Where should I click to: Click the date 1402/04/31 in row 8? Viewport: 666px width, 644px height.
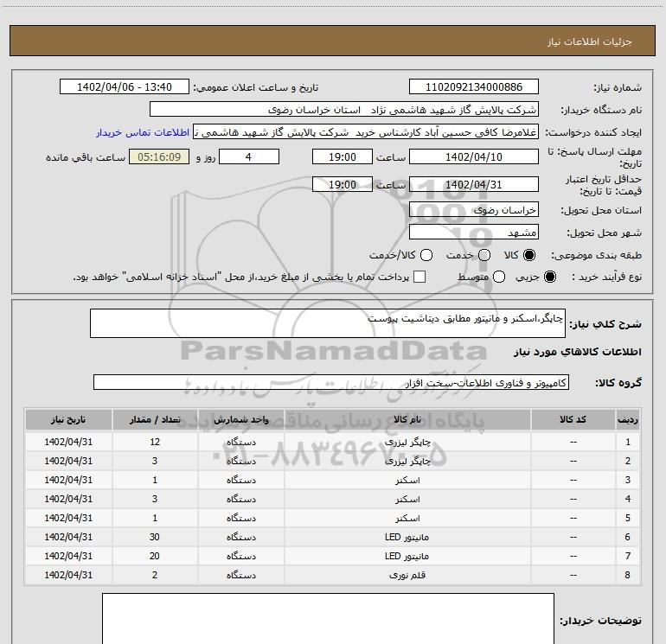[68, 575]
